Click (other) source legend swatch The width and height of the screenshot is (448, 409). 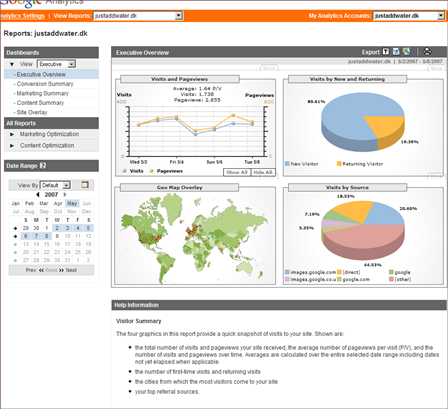(x=391, y=279)
